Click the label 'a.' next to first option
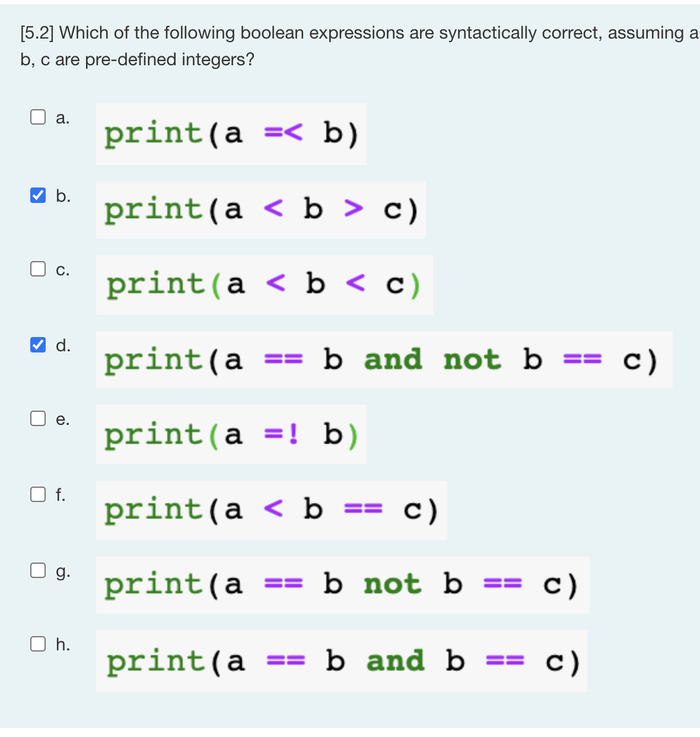 click(62, 117)
